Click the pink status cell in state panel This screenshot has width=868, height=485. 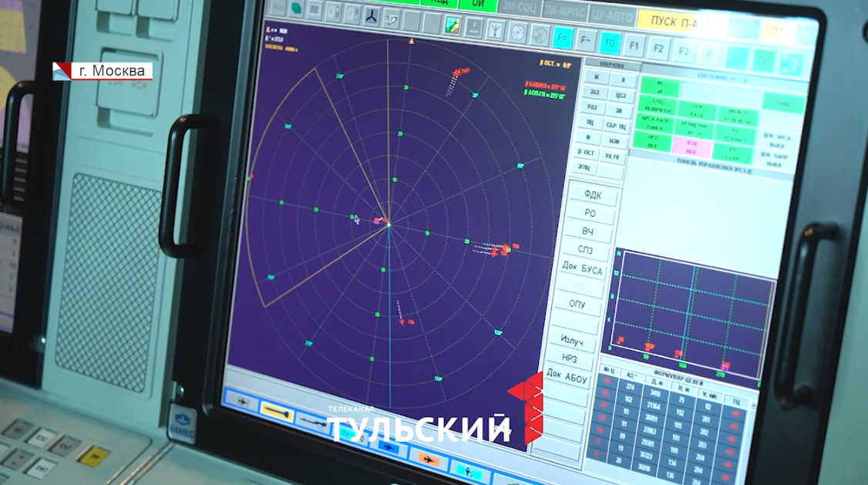691,147
